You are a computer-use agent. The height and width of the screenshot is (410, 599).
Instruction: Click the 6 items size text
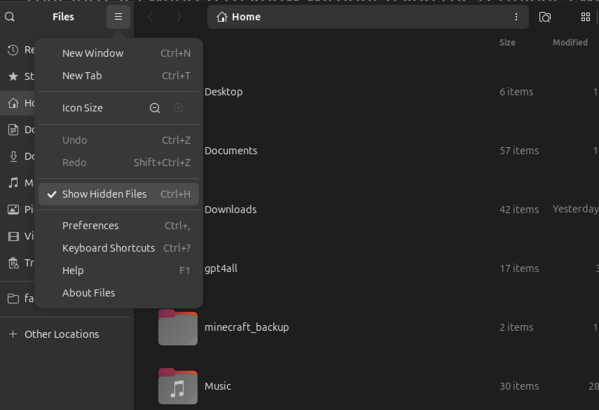click(x=516, y=92)
